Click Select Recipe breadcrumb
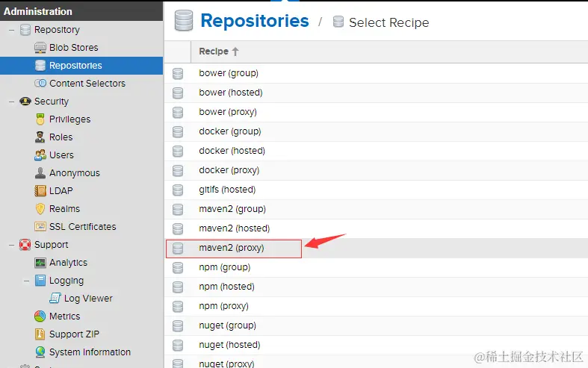 click(x=389, y=22)
